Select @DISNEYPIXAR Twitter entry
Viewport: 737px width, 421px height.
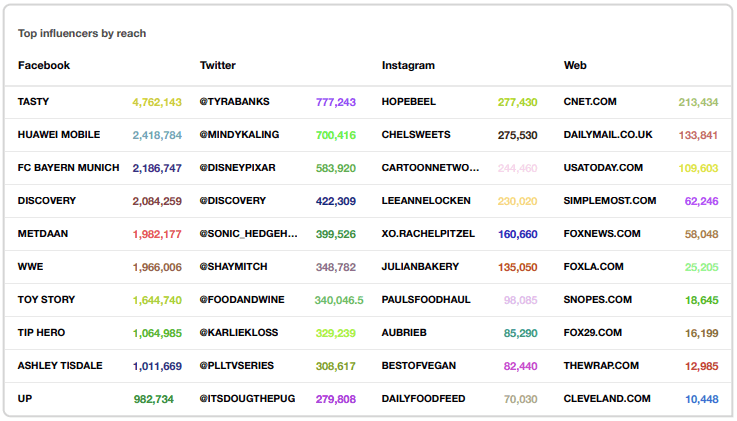[x=237, y=167]
